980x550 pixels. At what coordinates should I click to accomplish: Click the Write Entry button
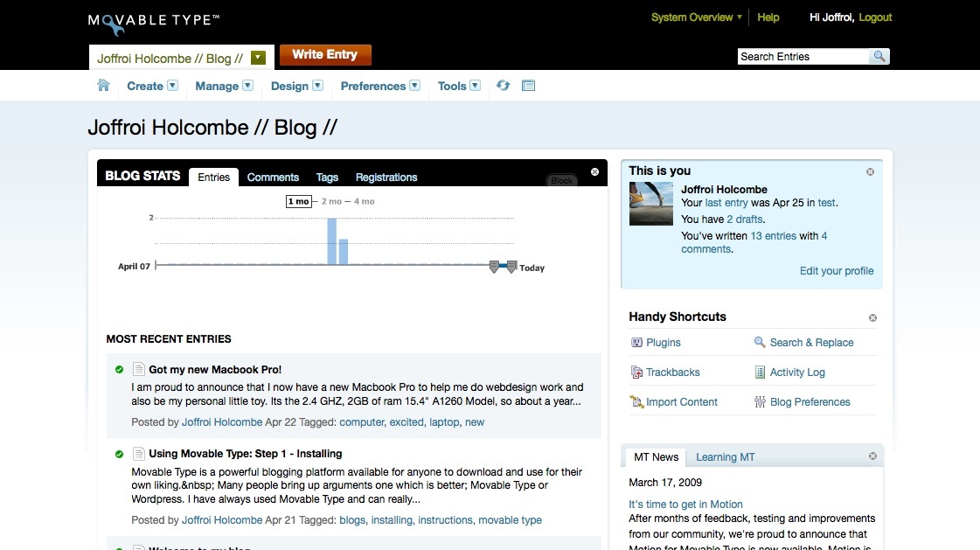tap(325, 54)
